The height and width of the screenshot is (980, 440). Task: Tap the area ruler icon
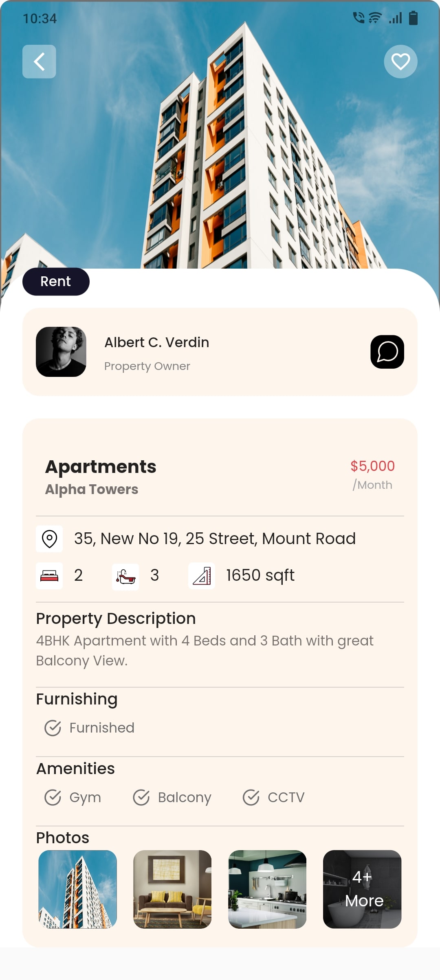[202, 576]
